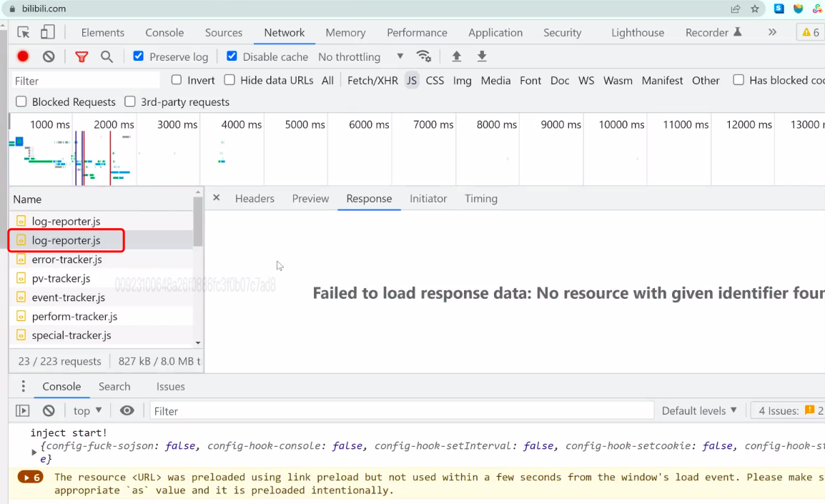
Task: Open network conditions wifi icon
Action: click(424, 56)
